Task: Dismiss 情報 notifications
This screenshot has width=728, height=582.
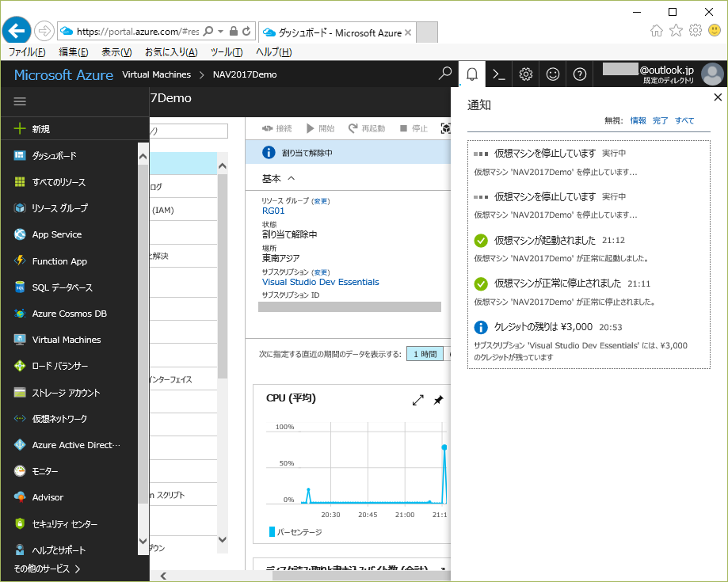Action: click(638, 120)
